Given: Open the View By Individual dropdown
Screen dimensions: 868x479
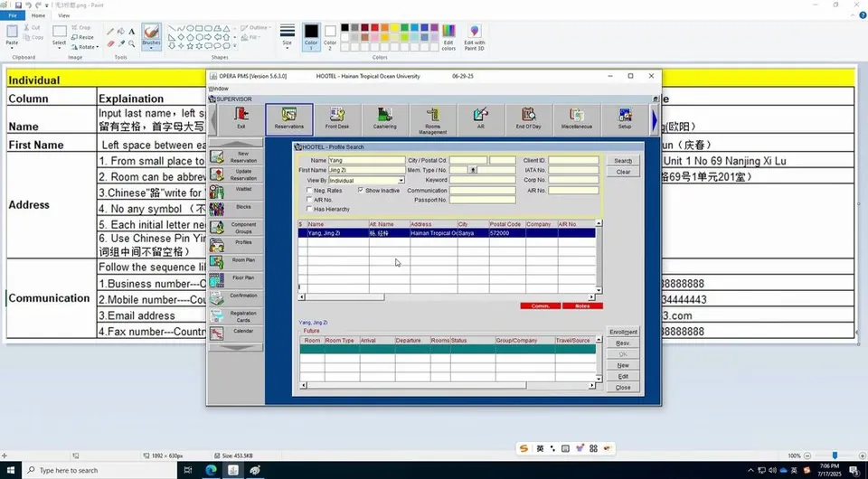Looking at the screenshot, I should tap(401, 181).
